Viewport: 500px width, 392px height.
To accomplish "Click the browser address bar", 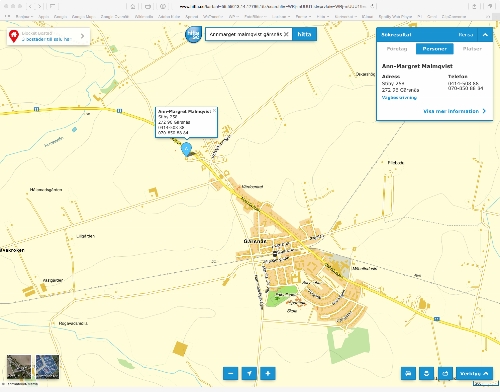I will click(273, 6).
